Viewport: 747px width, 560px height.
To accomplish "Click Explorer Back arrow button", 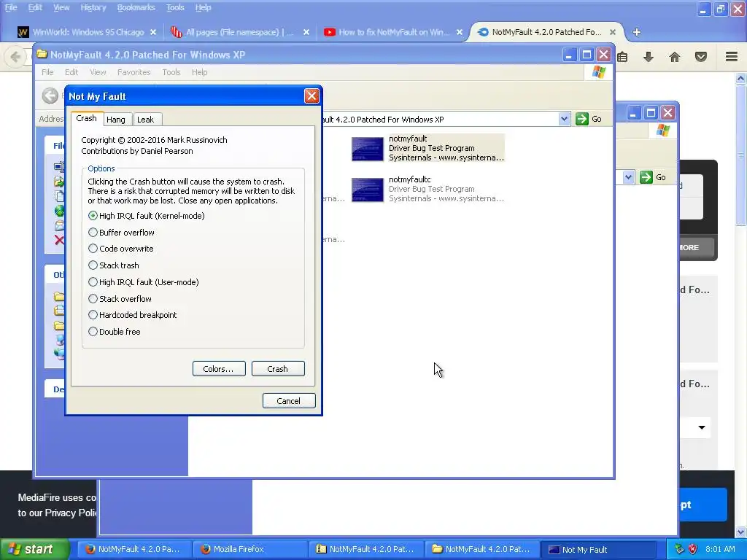I will click(50, 96).
